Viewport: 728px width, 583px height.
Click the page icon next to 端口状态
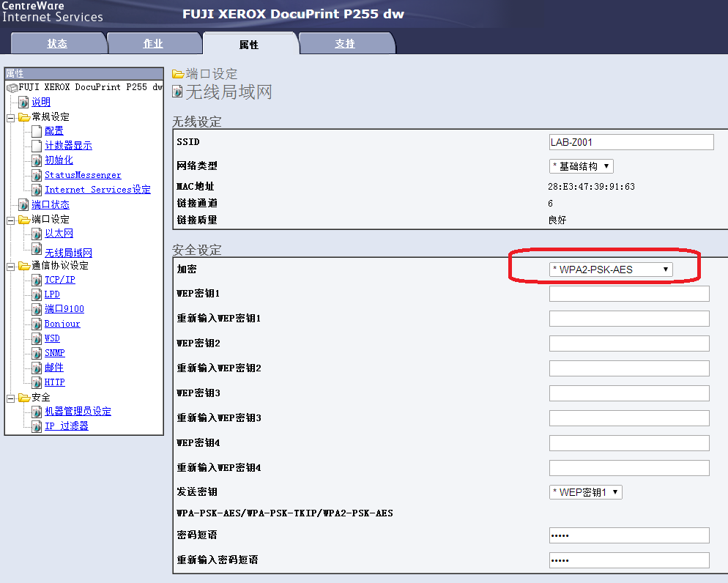pos(23,204)
